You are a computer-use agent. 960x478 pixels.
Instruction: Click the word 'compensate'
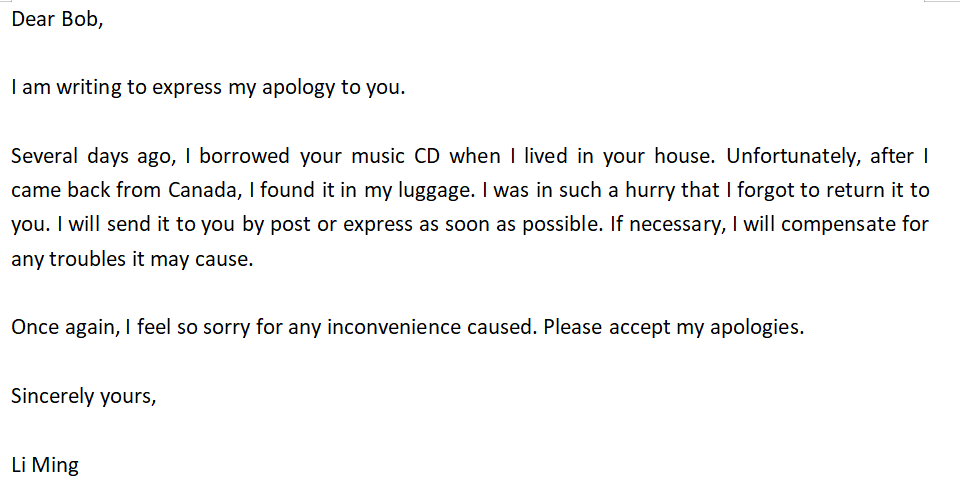(839, 226)
